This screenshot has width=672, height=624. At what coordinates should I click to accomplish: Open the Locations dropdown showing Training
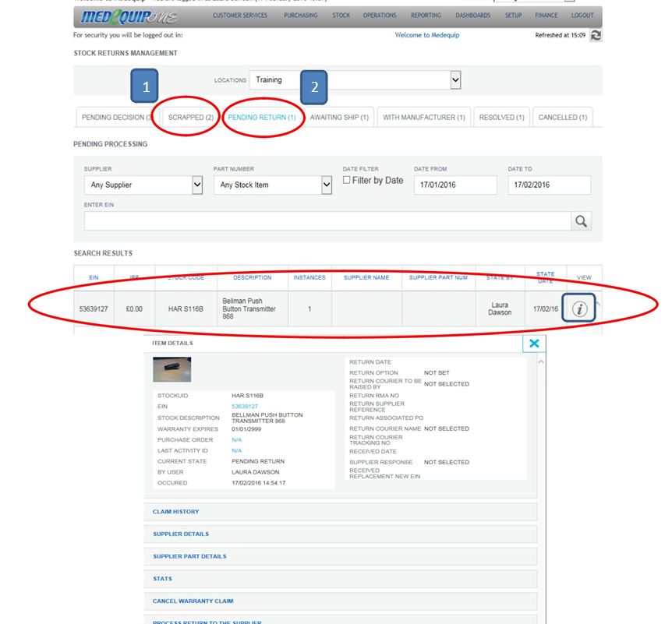pyautogui.click(x=355, y=80)
